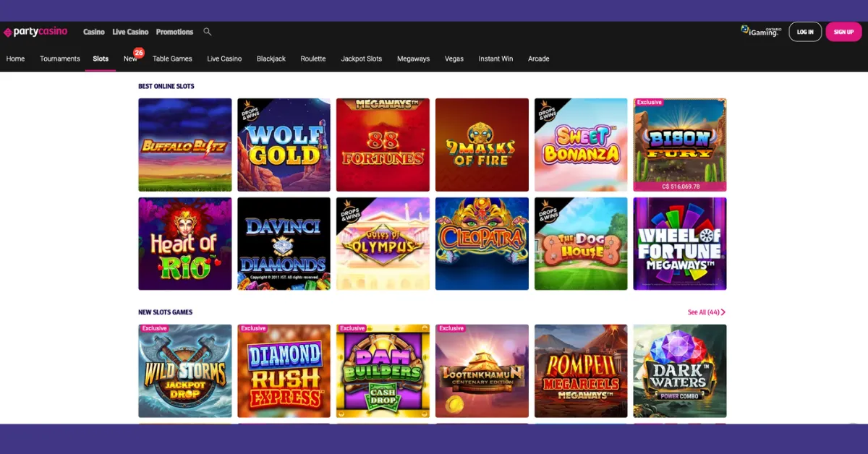Click the search magnifier icon
868x454 pixels.
coord(208,32)
